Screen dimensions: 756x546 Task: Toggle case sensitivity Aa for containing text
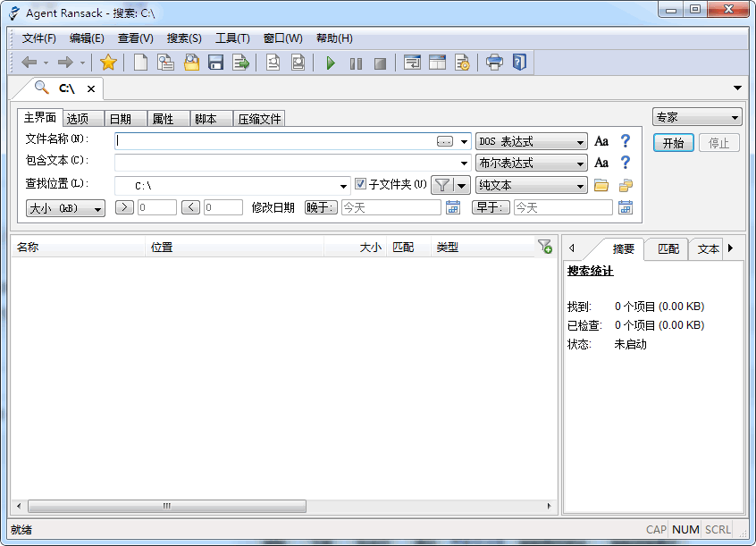pos(601,163)
